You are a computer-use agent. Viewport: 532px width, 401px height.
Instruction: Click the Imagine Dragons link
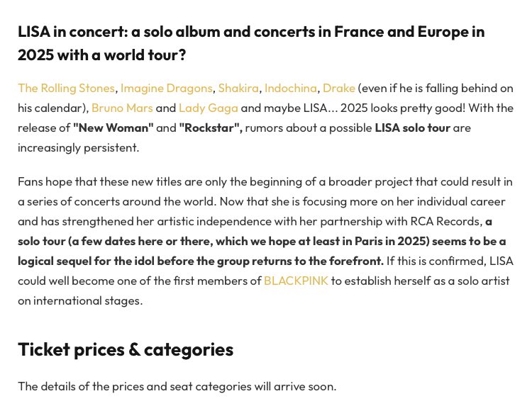(166, 89)
